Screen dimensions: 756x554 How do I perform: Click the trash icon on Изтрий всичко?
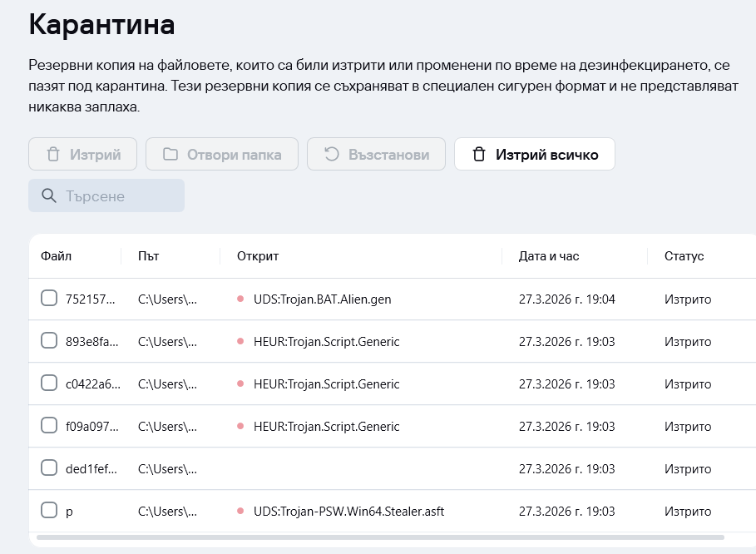click(x=479, y=154)
